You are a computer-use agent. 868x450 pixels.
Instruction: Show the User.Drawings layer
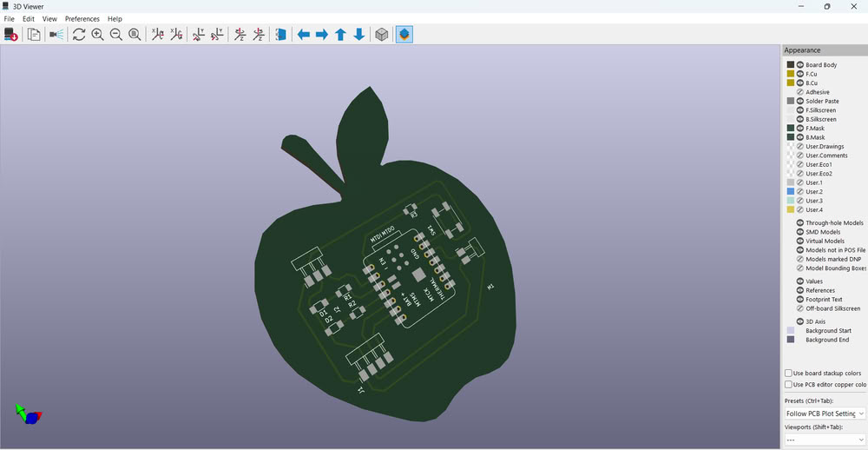800,146
